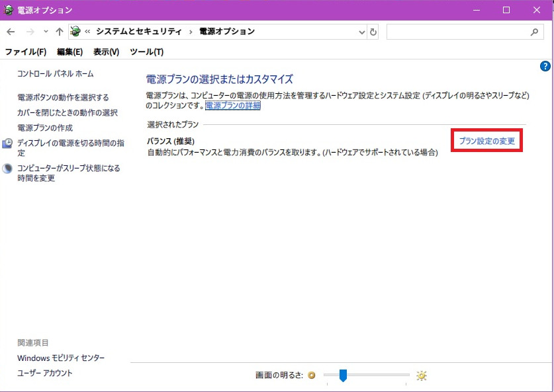Click the Power Options icon in the address bar

pos(73,31)
